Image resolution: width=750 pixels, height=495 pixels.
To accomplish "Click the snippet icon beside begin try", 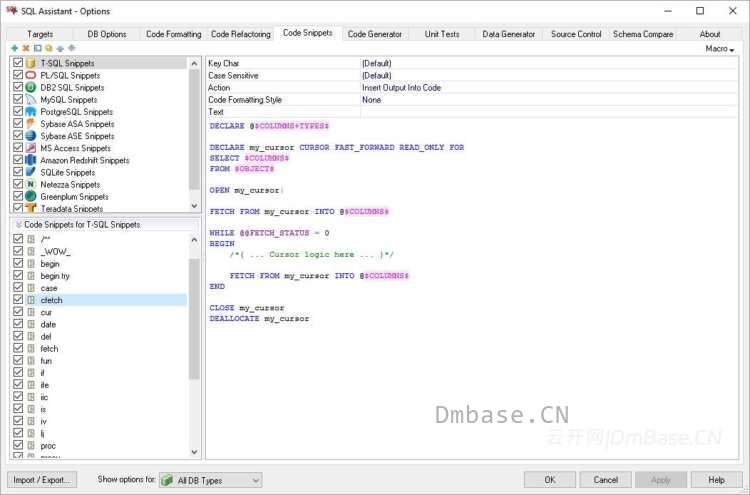I will (31, 276).
